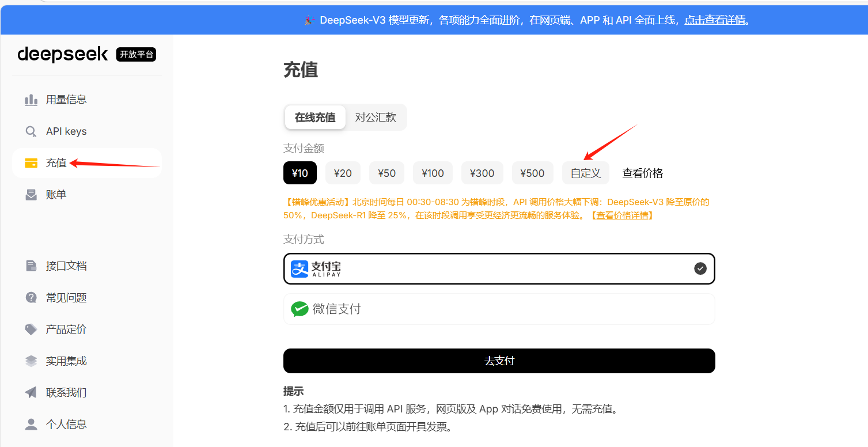Choose the ¥100 amount

coord(433,173)
